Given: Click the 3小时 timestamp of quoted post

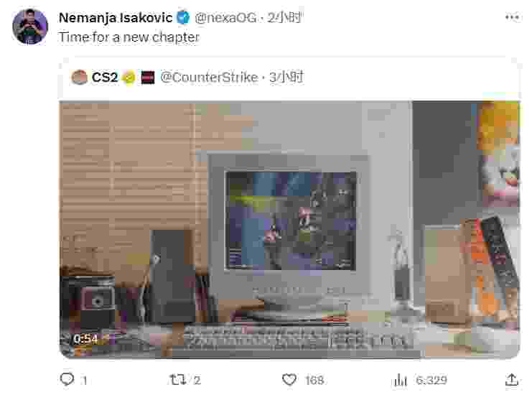Looking at the screenshot, I should tap(286, 77).
